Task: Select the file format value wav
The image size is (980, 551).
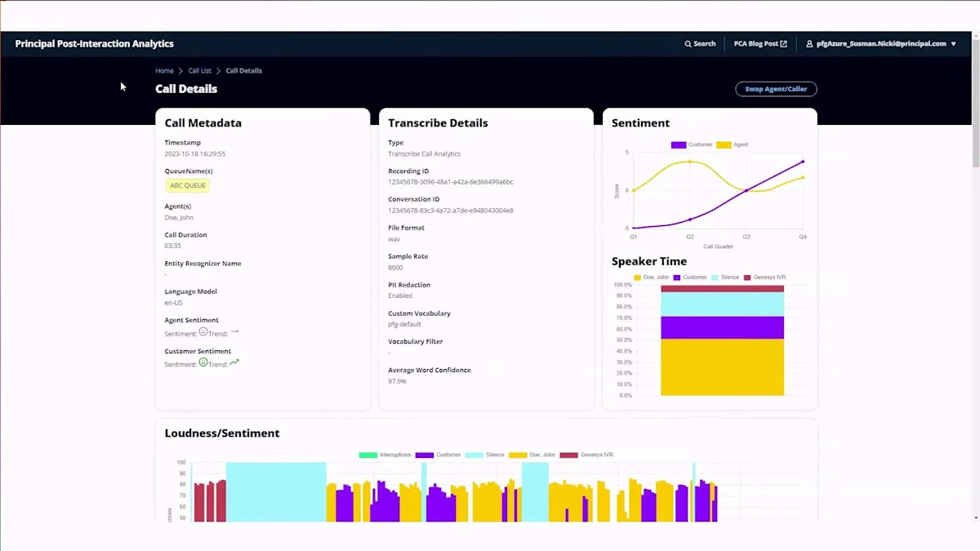Action: tap(394, 239)
